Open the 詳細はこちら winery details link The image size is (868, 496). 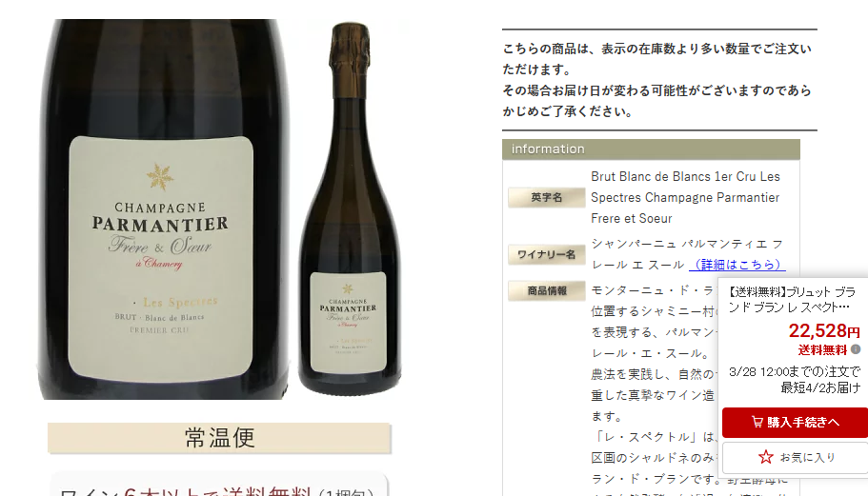[x=737, y=265]
